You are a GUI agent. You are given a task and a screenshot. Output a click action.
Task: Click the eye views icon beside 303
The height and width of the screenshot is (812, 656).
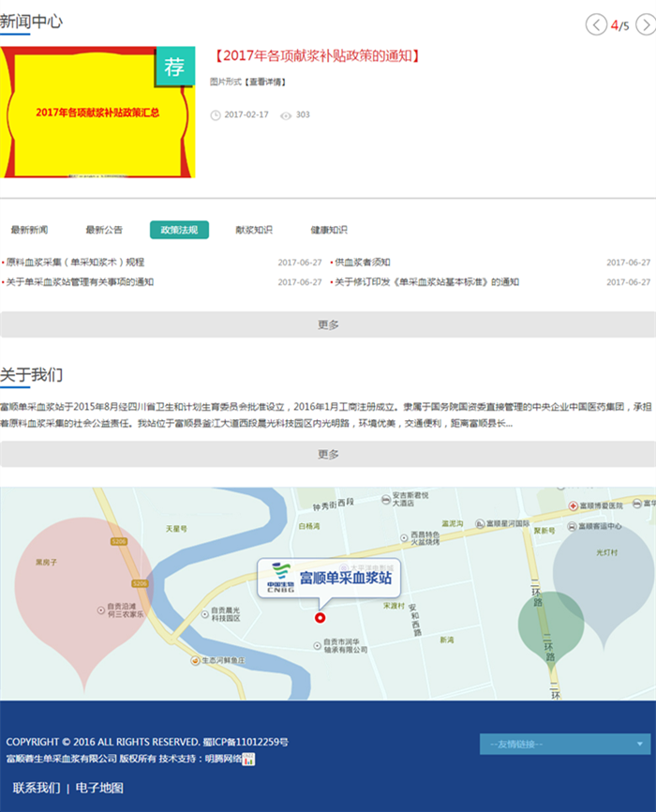[286, 115]
